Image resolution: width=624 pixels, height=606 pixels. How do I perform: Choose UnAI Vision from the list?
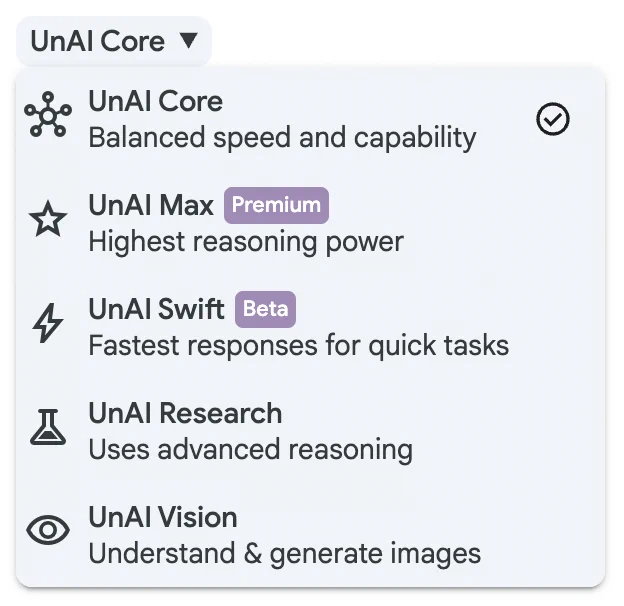pos(310,535)
